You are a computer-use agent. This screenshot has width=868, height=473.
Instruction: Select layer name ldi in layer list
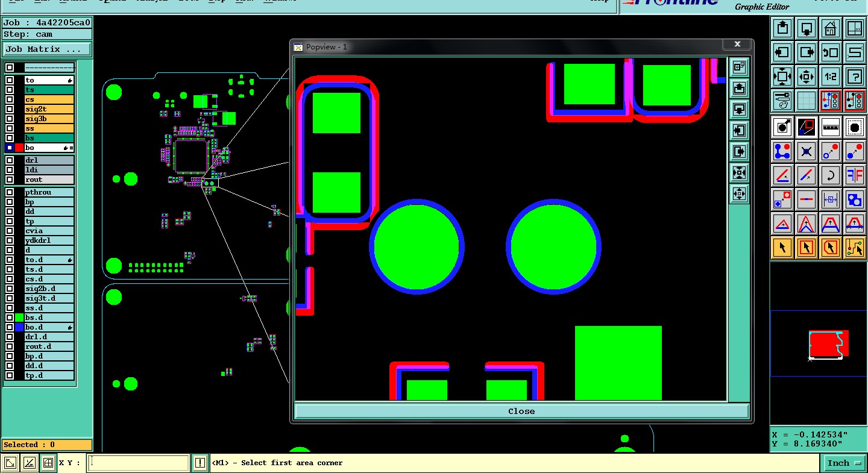[x=49, y=170]
